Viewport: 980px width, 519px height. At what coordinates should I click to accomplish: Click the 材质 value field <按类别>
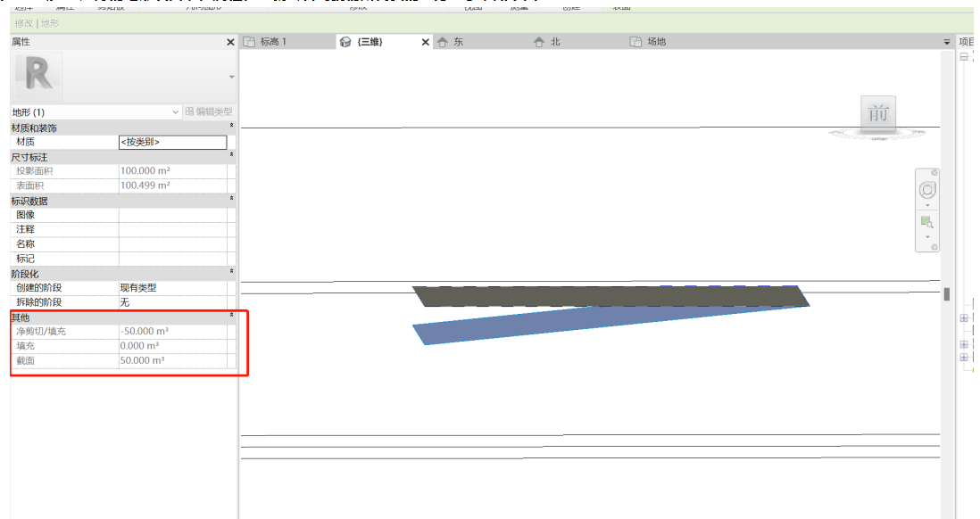pos(173,143)
